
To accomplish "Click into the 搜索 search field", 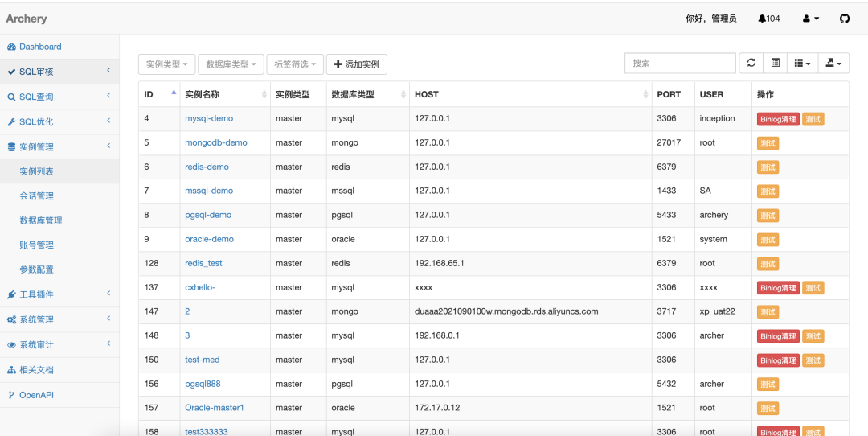I will click(x=681, y=64).
